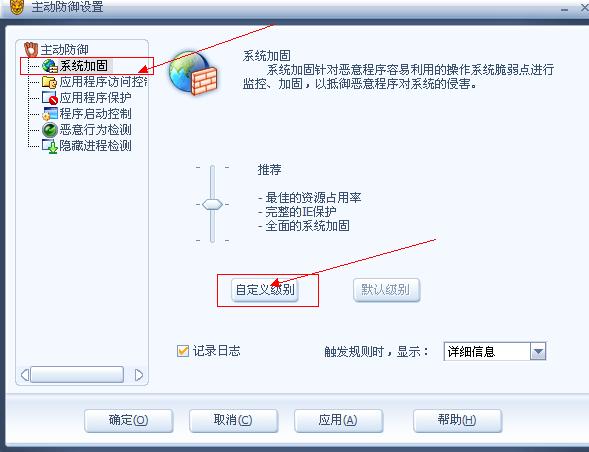Click the 应用程序保护 blocked window icon
This screenshot has width=589, height=452.
click(50, 98)
